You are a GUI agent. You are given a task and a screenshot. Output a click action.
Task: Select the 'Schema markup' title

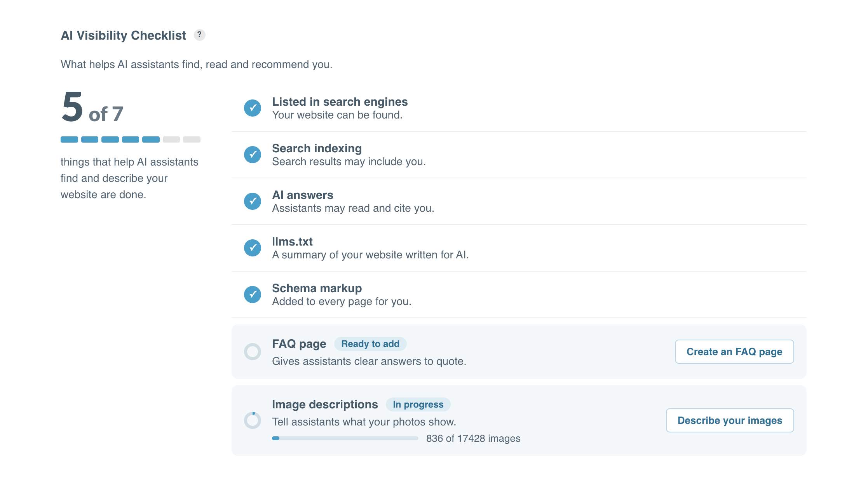click(x=317, y=288)
